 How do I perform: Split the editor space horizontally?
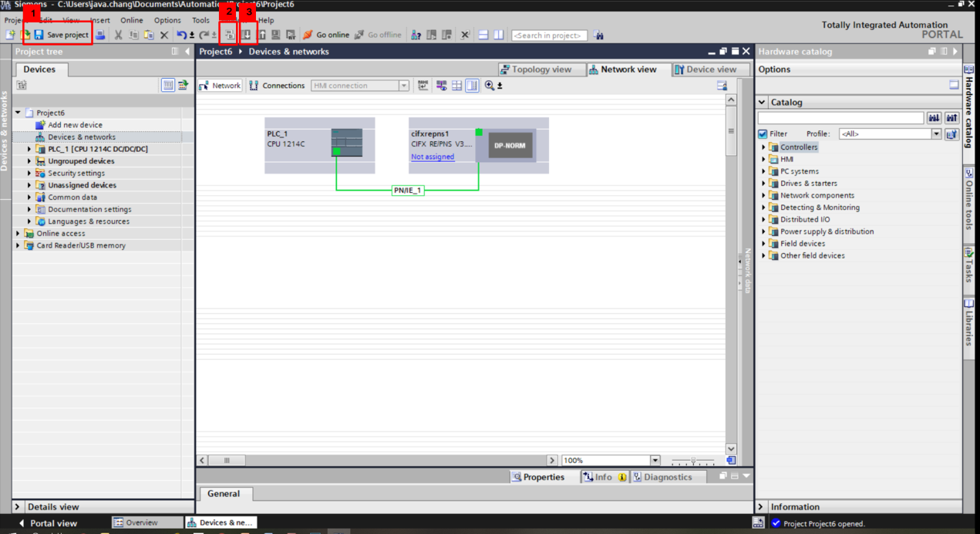coord(483,35)
